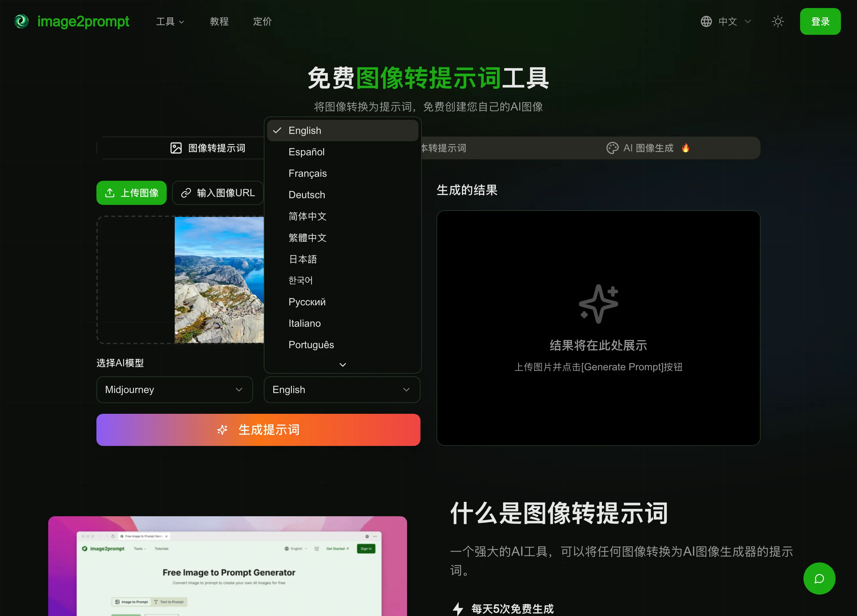Collapse the English prompt language dropdown

coord(341,390)
